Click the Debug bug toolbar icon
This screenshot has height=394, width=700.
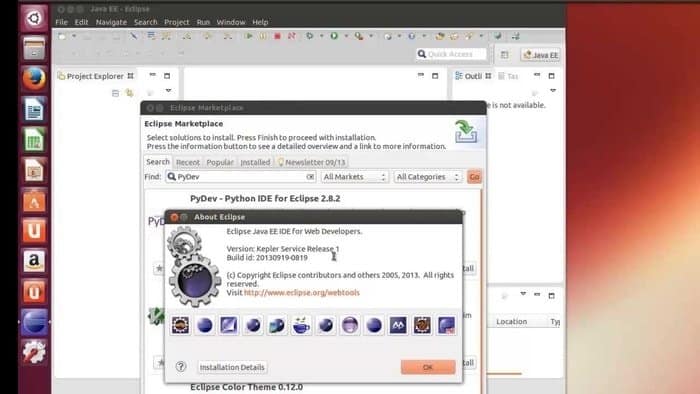309,36
